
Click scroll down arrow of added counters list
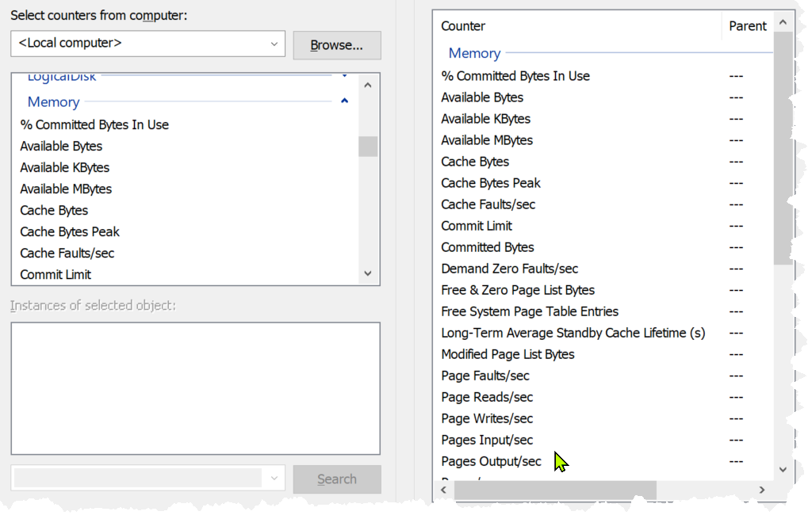coord(783,469)
